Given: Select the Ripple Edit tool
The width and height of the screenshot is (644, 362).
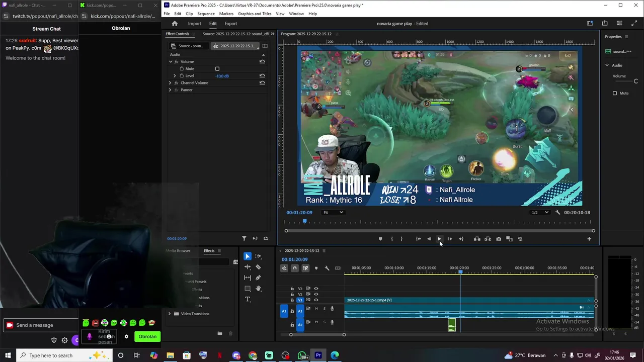Looking at the screenshot, I should [248, 267].
